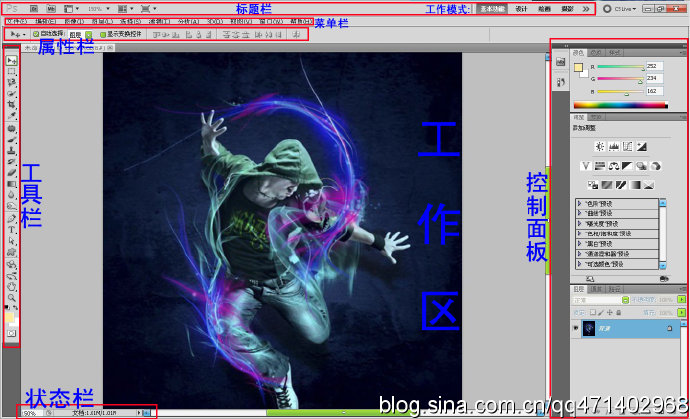Image resolution: width=690 pixels, height=419 pixels.
Task: Open the 图像(I) menu
Action: coord(74,21)
